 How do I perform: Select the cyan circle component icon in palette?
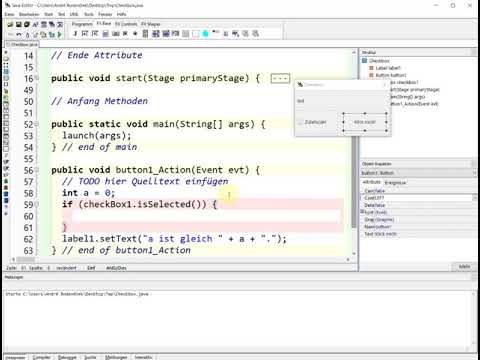coord(205,33)
